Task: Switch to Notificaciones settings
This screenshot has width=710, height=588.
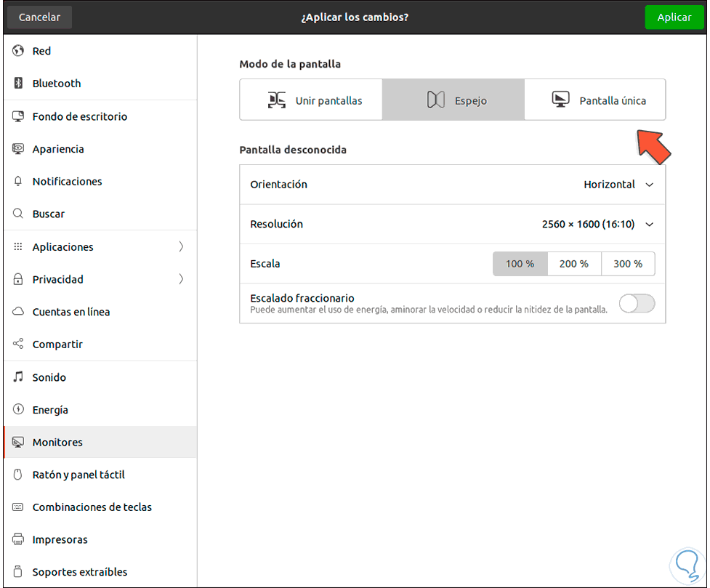Action: pos(100,181)
